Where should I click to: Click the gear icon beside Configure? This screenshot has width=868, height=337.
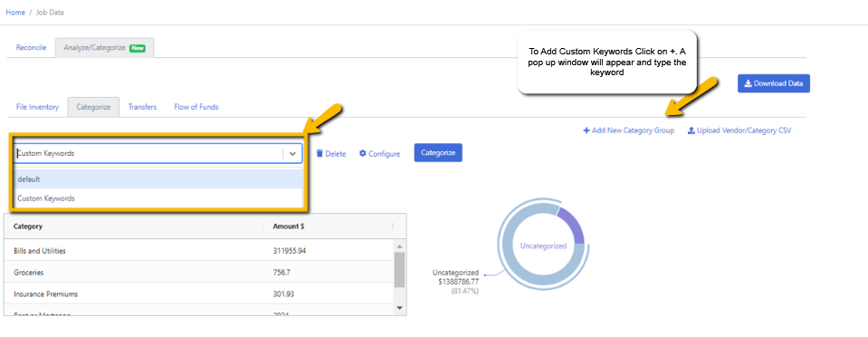[363, 153]
